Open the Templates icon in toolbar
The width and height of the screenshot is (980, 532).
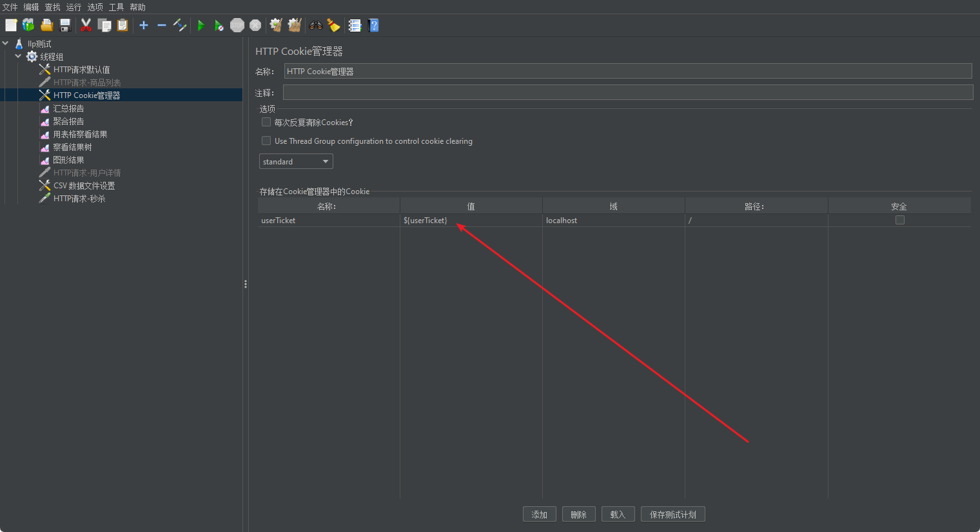pos(28,25)
